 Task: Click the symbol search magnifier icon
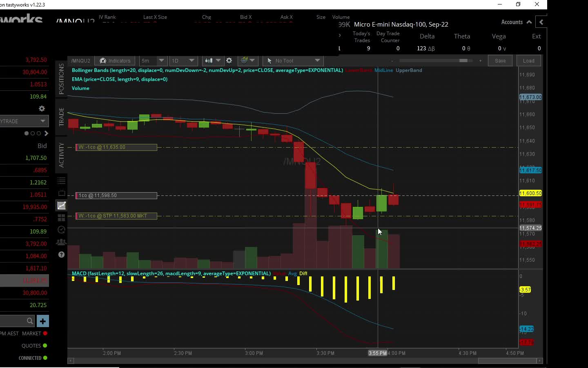[30, 321]
